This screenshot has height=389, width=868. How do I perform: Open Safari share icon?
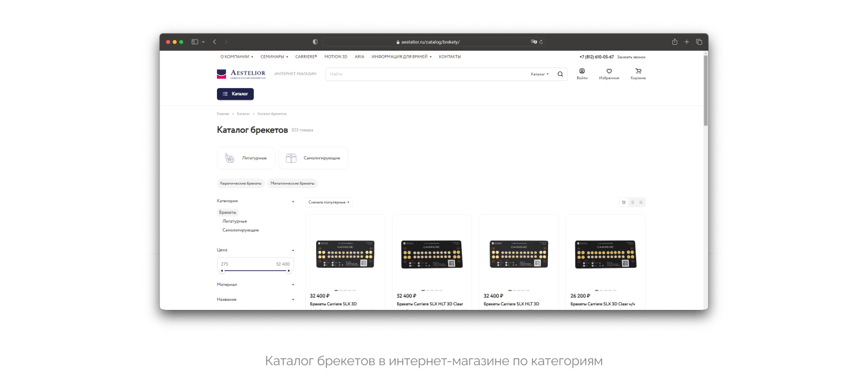[674, 41]
